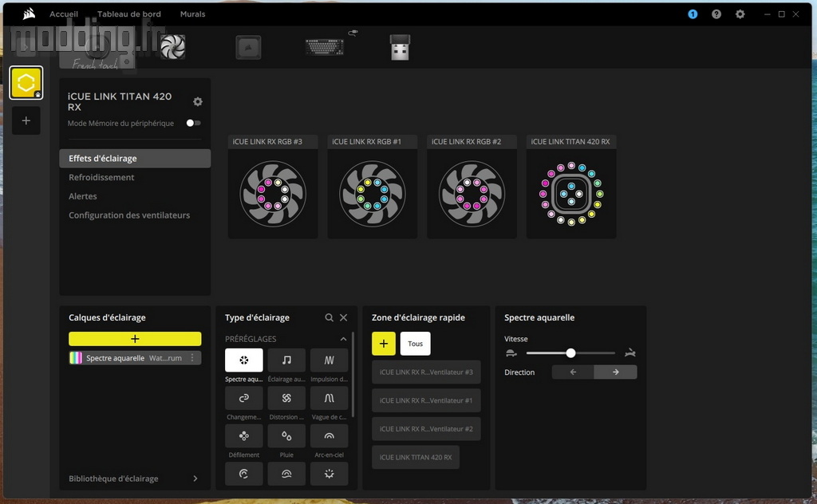Switch to the Murals tab
The image size is (817, 504).
tap(193, 14)
